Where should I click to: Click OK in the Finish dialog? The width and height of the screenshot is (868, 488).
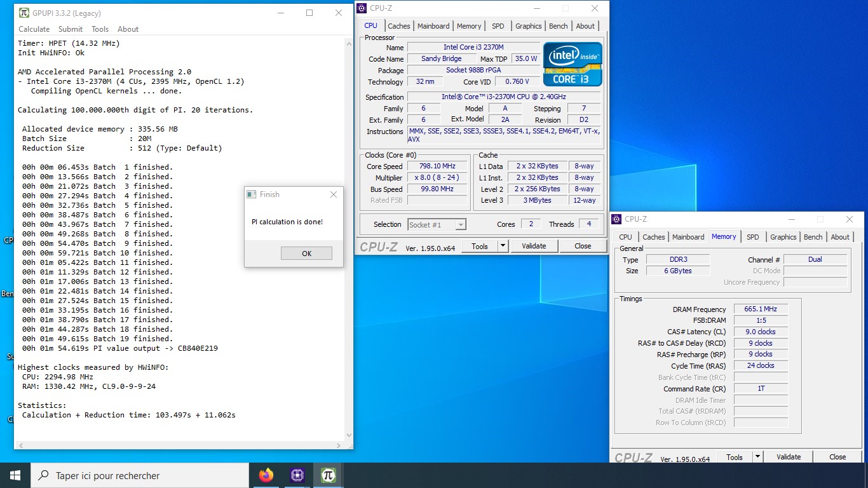coord(306,254)
